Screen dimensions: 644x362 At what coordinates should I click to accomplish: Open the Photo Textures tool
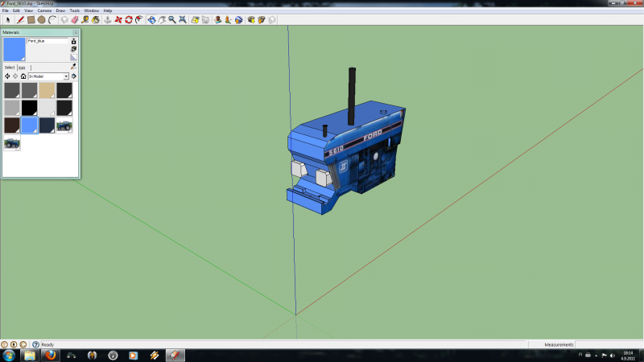point(229,19)
